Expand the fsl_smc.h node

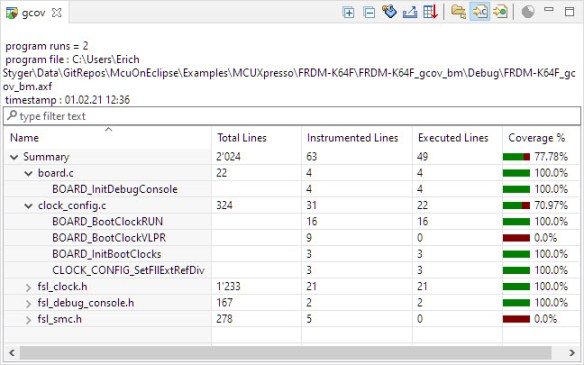tap(29, 320)
